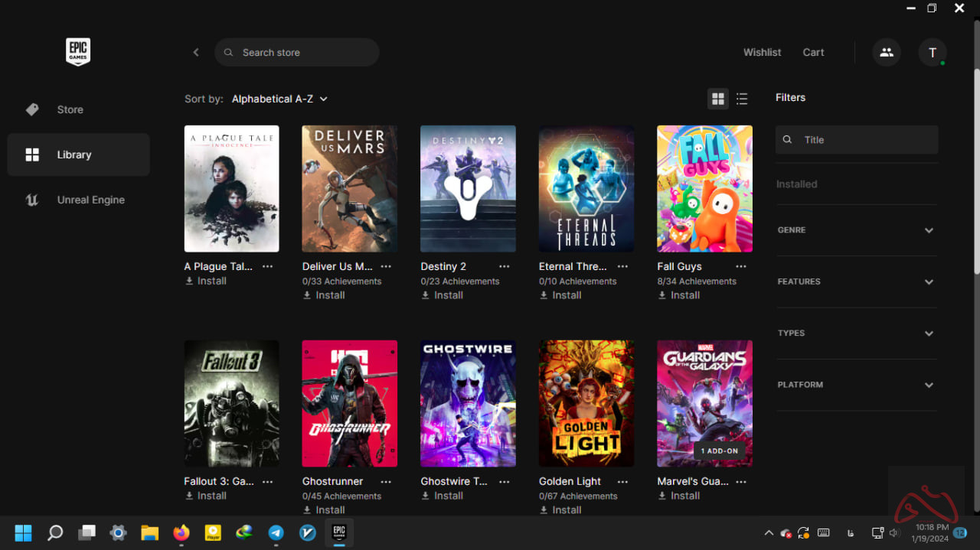Open the three-dots menu for Destiny 2
This screenshot has height=550, width=980.
click(504, 266)
